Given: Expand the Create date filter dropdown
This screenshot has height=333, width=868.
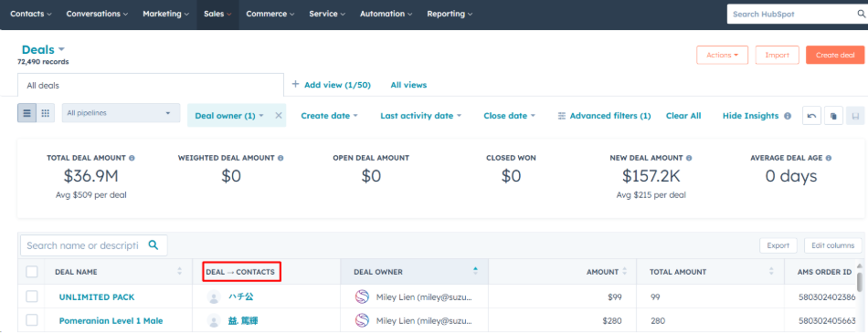Looking at the screenshot, I should (329, 116).
